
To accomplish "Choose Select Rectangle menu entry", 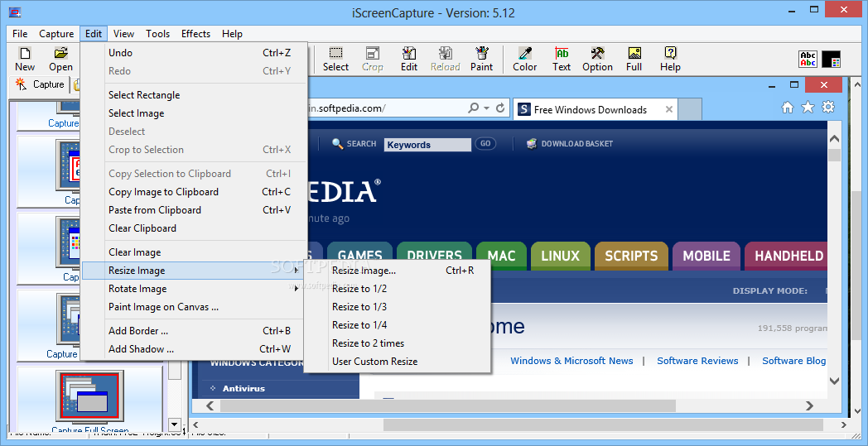I will coord(195,95).
